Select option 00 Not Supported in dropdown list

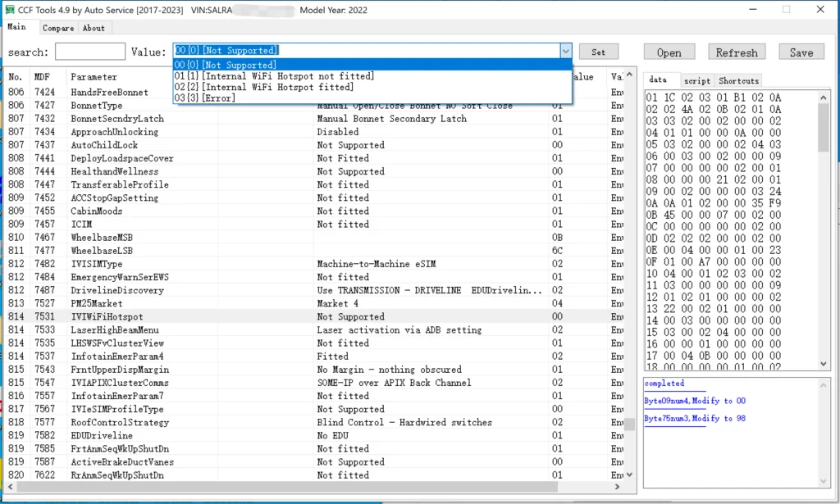coord(372,65)
